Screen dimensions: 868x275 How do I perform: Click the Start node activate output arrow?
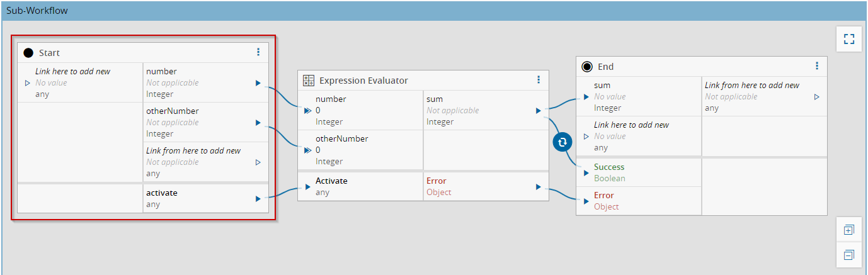click(258, 199)
